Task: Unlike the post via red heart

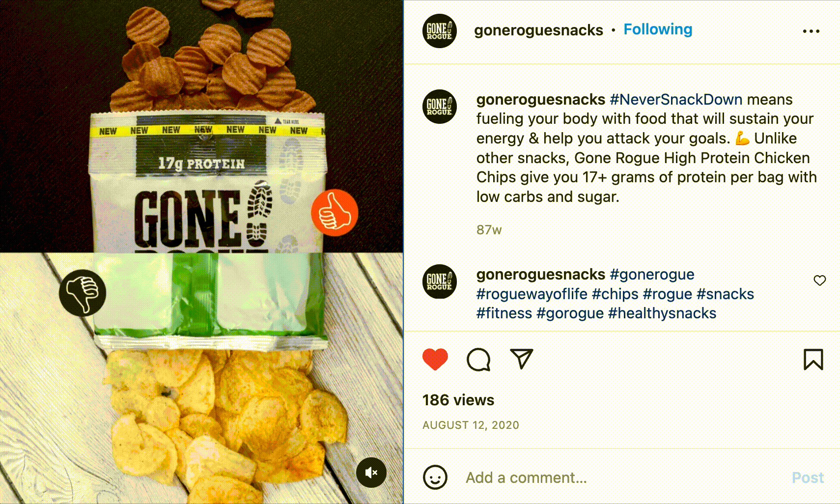Action: click(x=435, y=359)
